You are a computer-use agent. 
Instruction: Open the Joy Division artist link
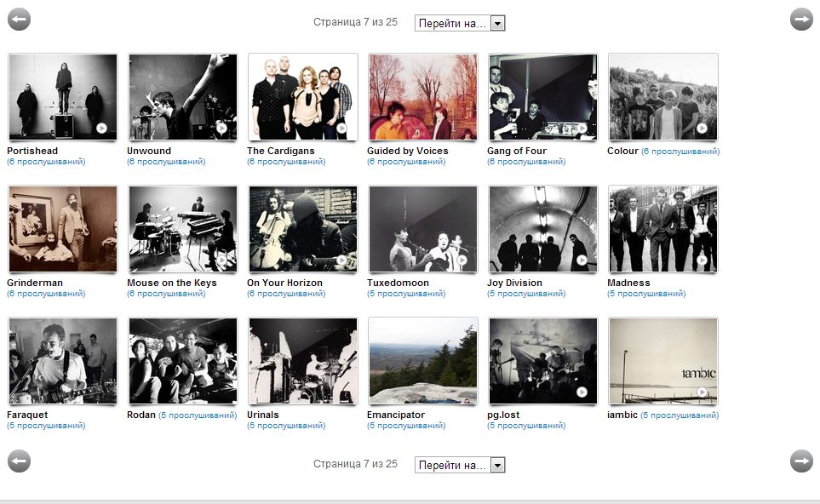pyautogui.click(x=514, y=283)
